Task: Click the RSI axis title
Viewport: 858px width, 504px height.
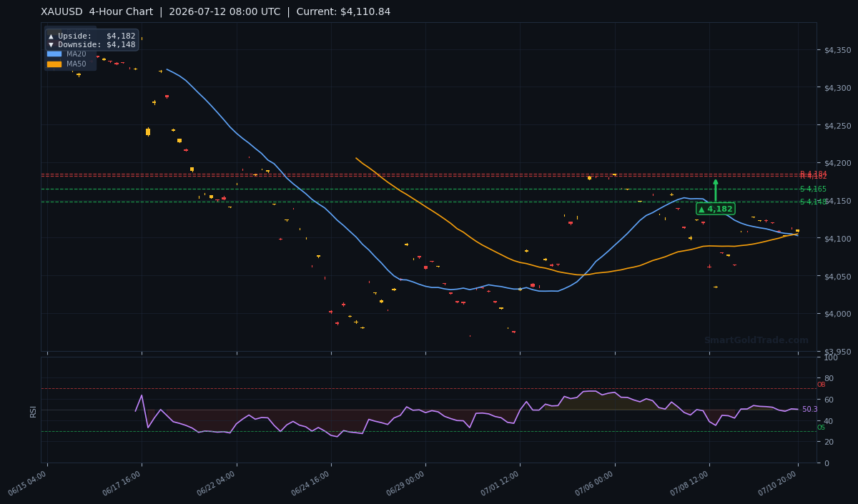Action: (33, 411)
